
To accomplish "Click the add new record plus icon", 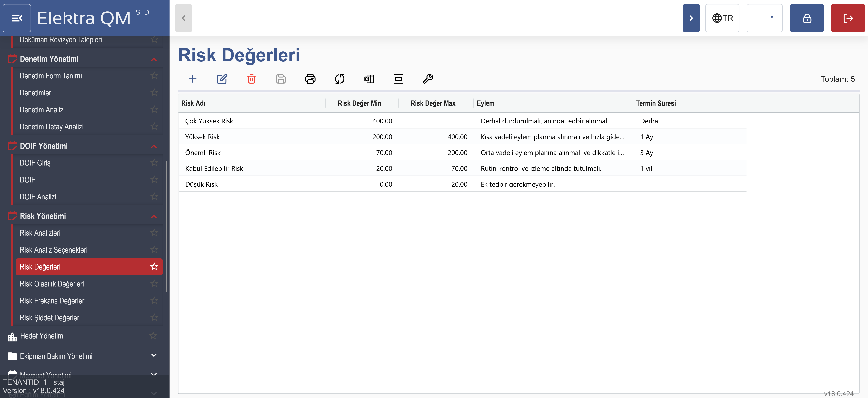I will pos(193,79).
